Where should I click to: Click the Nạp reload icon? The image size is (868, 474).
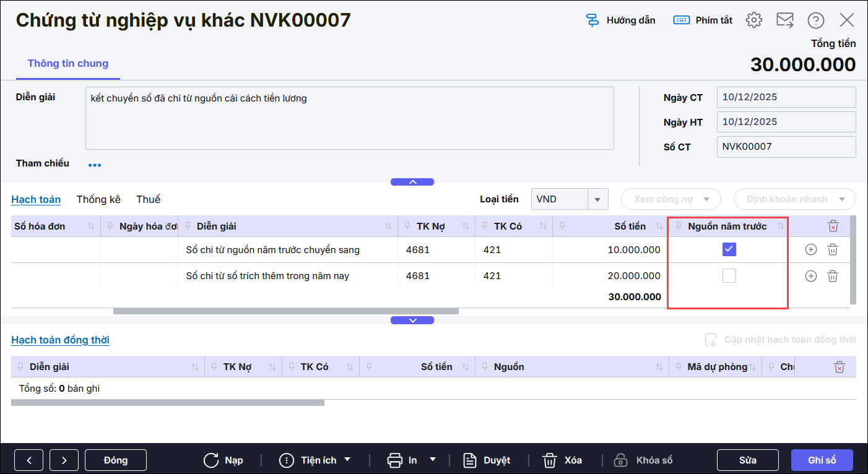coord(211,460)
